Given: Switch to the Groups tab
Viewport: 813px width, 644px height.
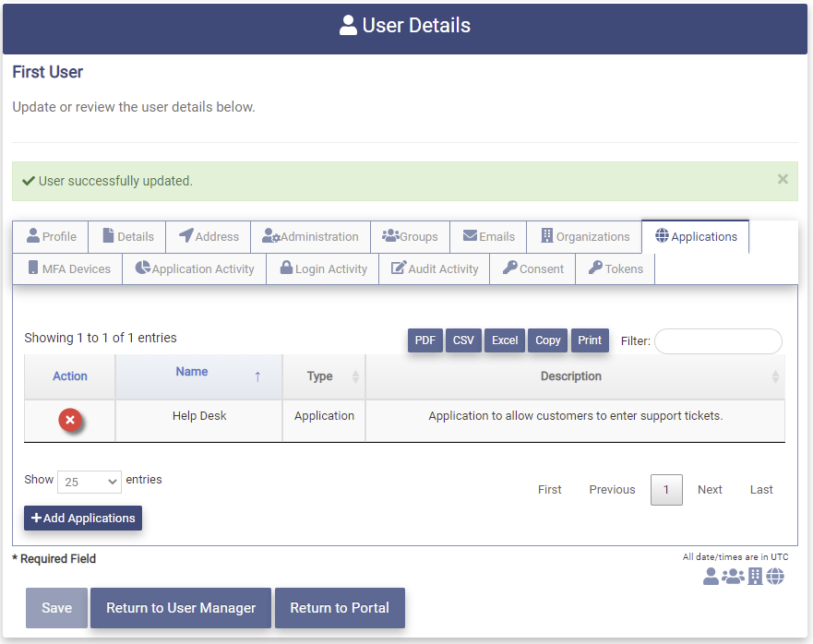Looking at the screenshot, I should click(x=410, y=236).
